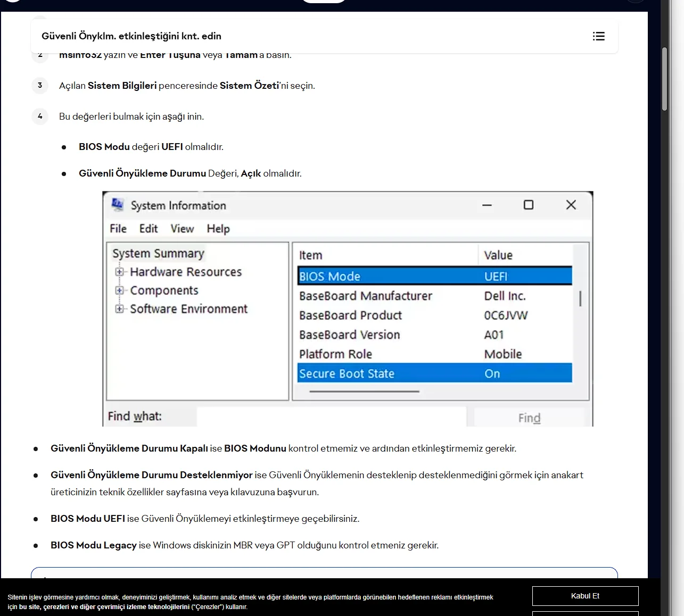The height and width of the screenshot is (616, 684).
Task: Click the Find what input field
Action: [x=331, y=417]
